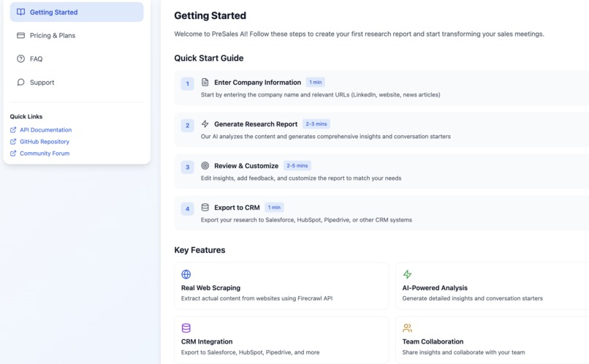
Task: Click the Review & Customize step title
Action: point(246,166)
